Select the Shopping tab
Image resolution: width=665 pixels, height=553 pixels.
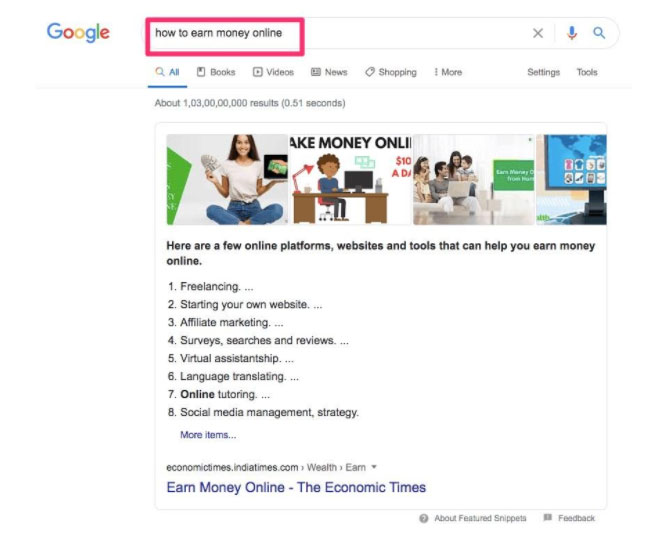coord(391,72)
